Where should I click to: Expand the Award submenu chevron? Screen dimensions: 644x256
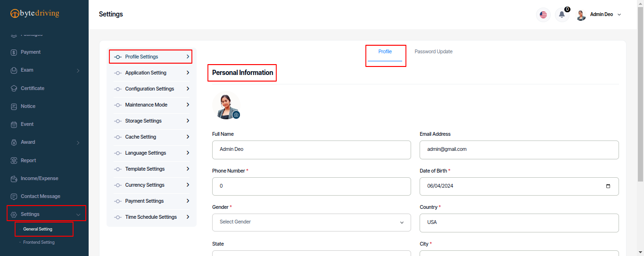tap(78, 143)
